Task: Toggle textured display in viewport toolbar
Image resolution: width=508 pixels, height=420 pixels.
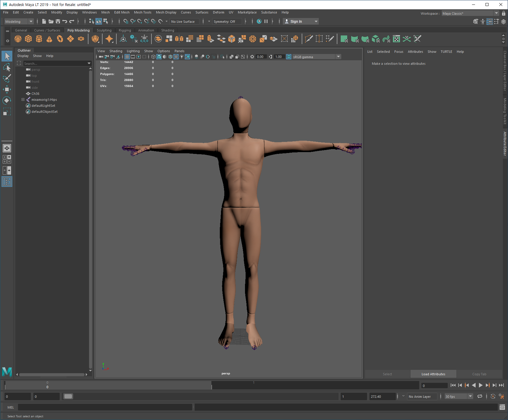Action: point(176,57)
